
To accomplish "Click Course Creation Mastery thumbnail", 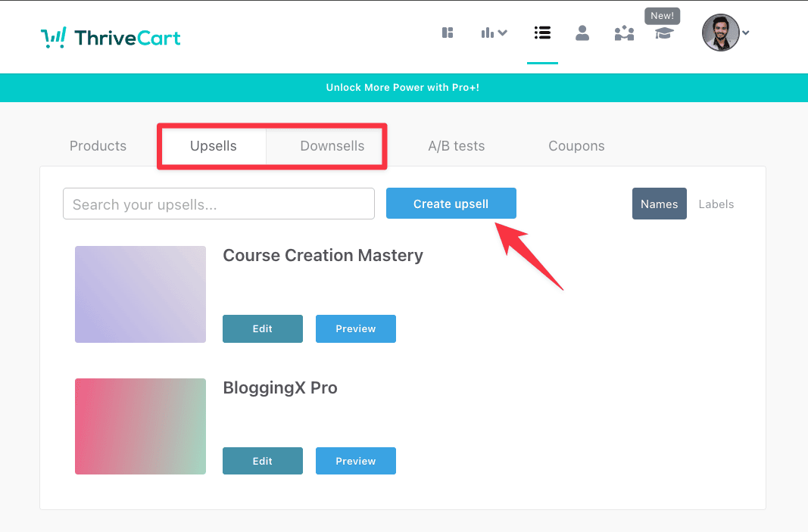I will [140, 294].
